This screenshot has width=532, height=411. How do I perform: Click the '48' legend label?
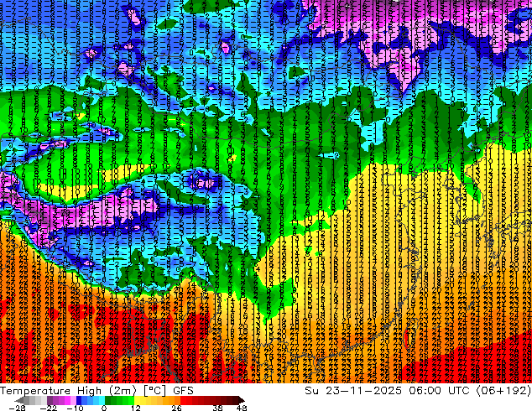[242, 408]
